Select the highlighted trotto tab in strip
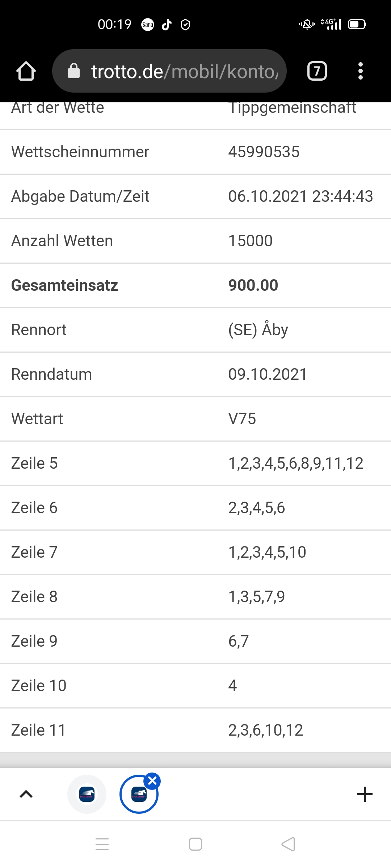Image resolution: width=391 pixels, height=868 pixels. click(139, 794)
